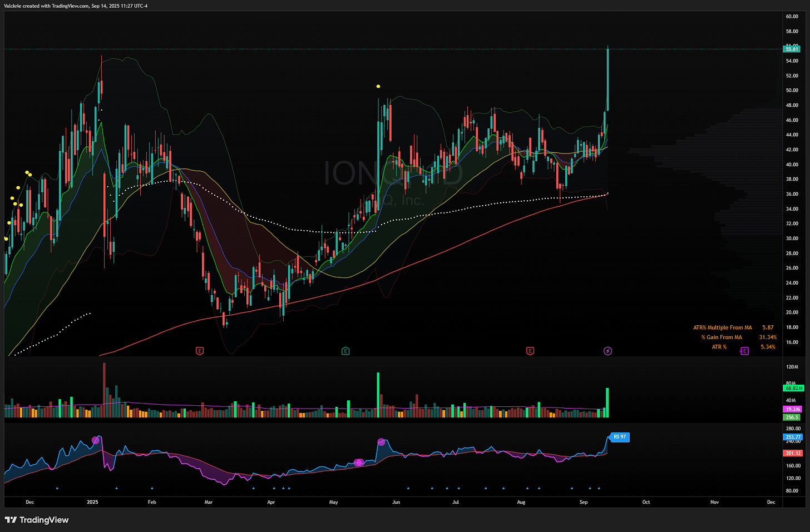
Task: Click the blue 253.77 RS value label
Action: pos(793,437)
